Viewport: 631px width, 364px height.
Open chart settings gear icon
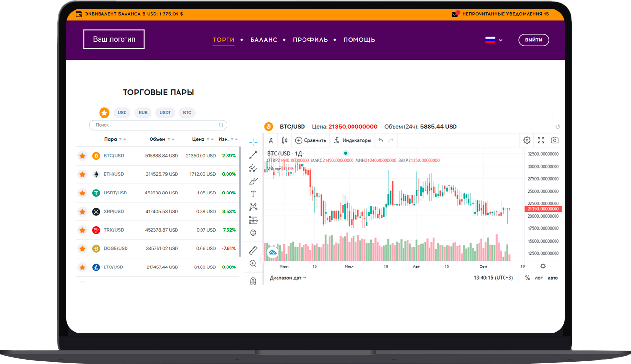(x=527, y=140)
